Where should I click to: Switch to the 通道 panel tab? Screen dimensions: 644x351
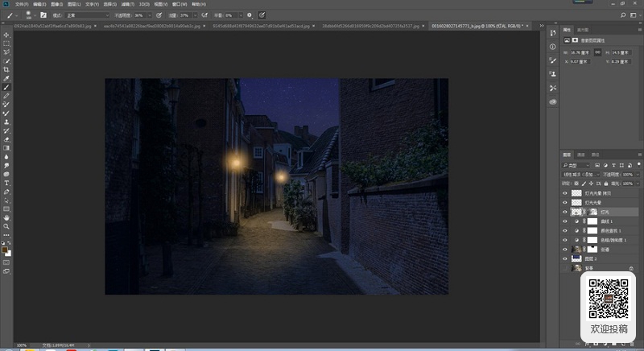pyautogui.click(x=580, y=155)
